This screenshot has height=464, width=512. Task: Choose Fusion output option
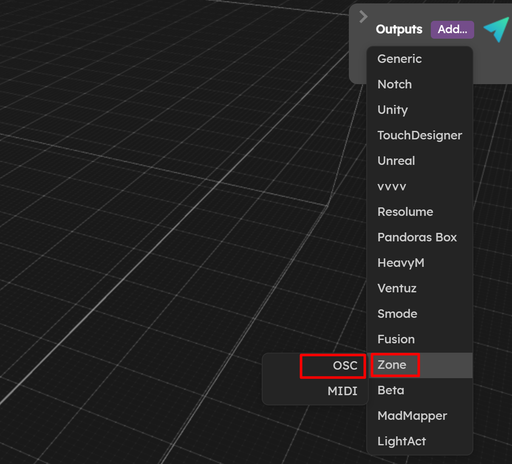420,339
